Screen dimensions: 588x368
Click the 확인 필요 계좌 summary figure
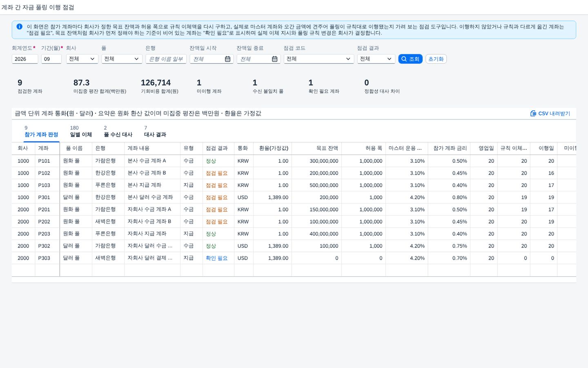pyautogui.click(x=324, y=86)
